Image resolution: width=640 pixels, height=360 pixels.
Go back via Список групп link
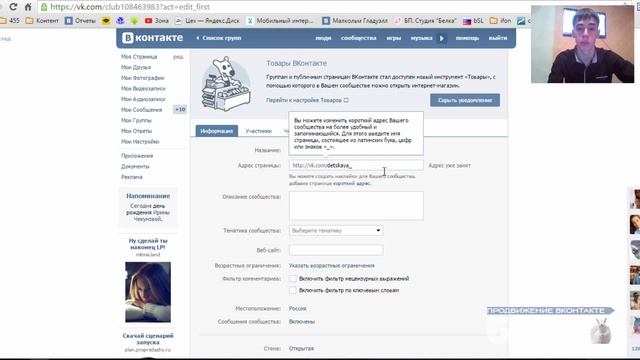[x=219, y=38]
